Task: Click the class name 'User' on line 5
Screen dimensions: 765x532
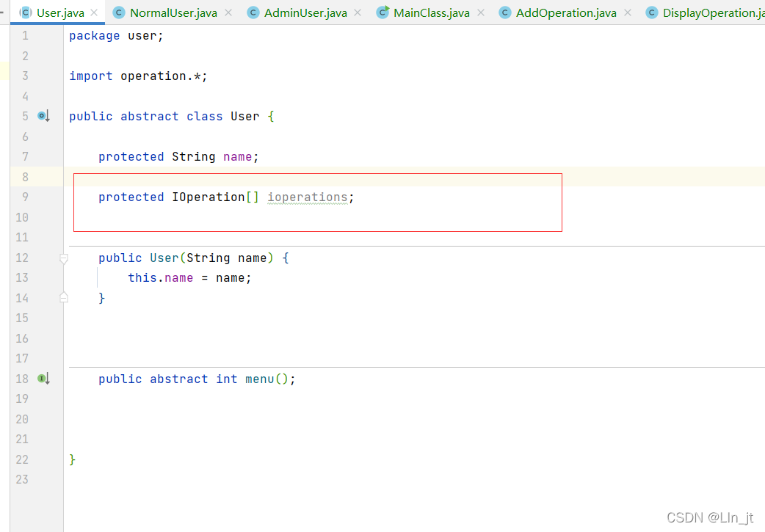Action: coord(245,116)
